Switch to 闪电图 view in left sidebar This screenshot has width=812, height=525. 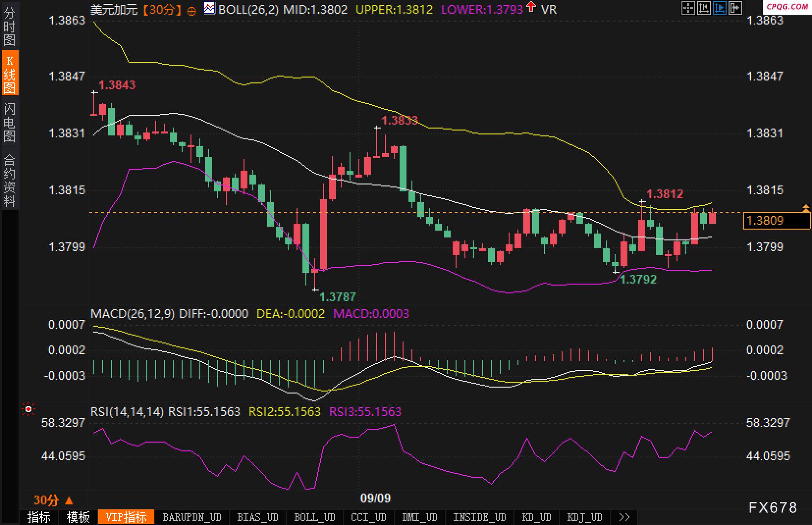[9, 122]
